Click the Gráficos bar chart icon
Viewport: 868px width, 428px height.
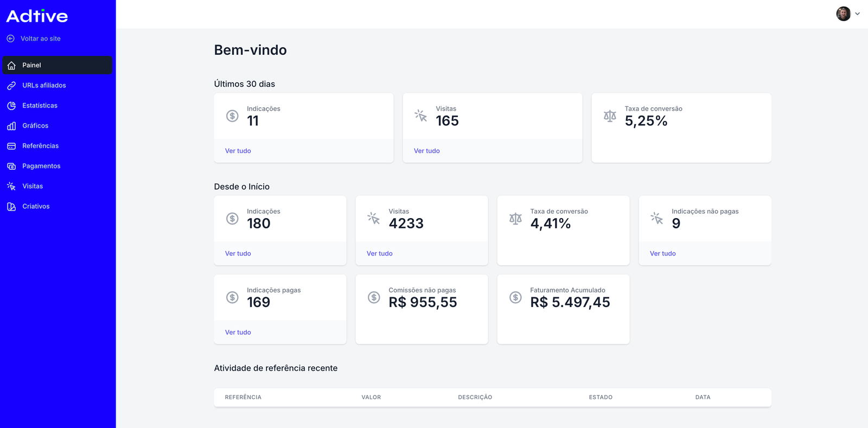tap(11, 126)
